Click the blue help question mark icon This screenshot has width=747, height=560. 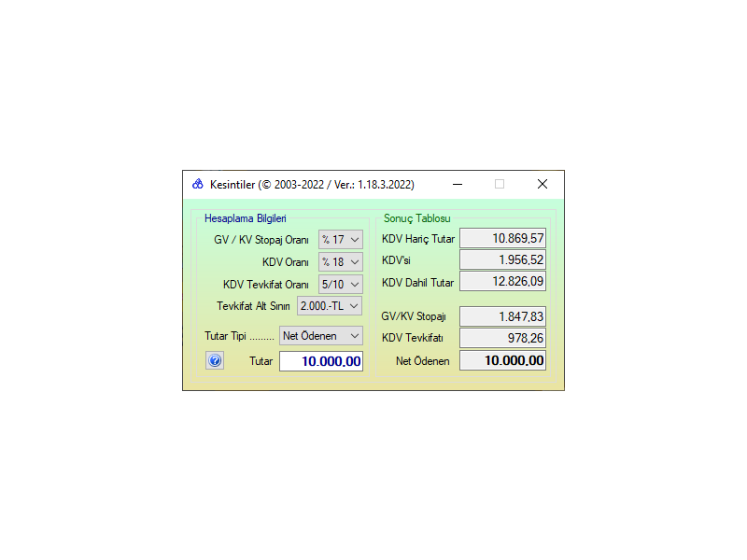215,360
